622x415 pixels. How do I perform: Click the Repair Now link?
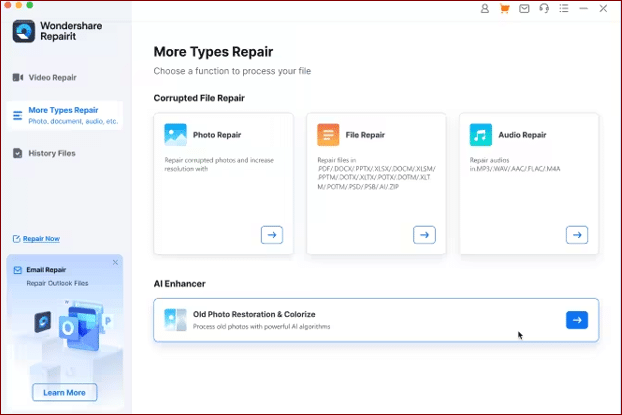[x=41, y=238]
